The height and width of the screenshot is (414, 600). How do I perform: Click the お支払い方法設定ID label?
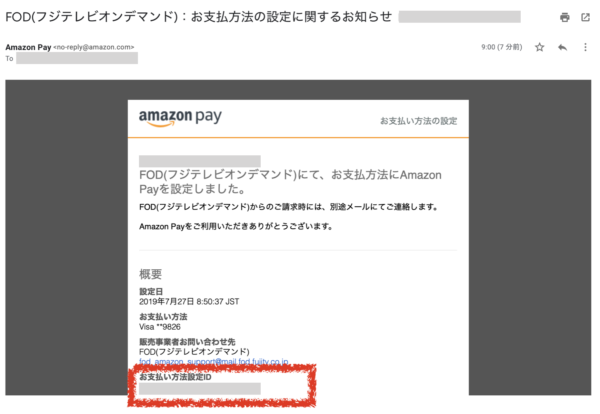[175, 377]
